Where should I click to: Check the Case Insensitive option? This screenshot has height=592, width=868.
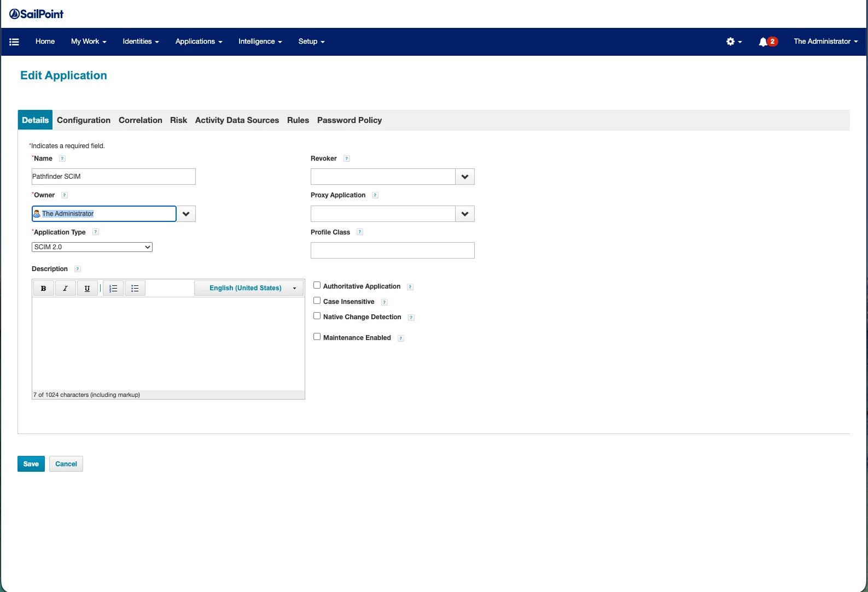coord(317,301)
